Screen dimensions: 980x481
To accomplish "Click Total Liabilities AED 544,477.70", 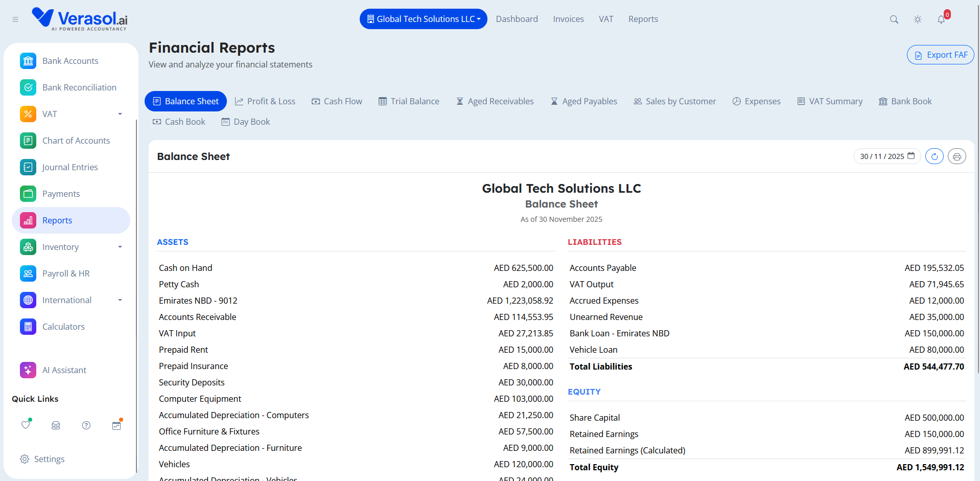I will click(767, 367).
